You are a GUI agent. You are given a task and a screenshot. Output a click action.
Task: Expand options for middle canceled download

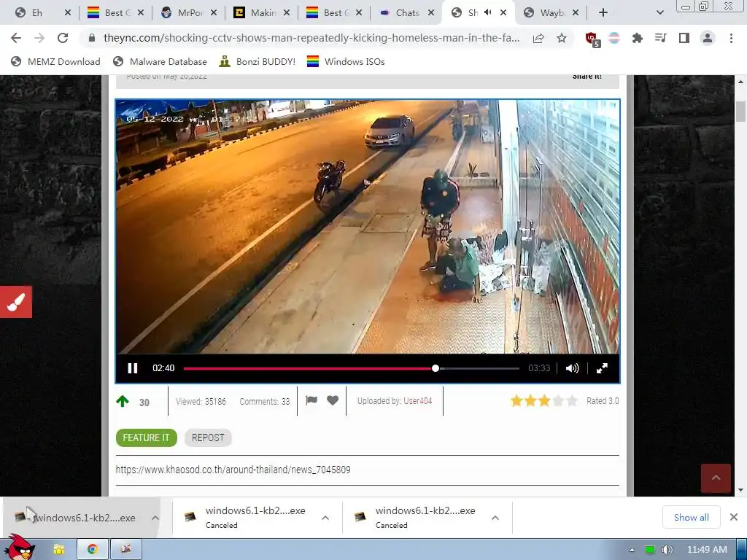[x=325, y=518]
